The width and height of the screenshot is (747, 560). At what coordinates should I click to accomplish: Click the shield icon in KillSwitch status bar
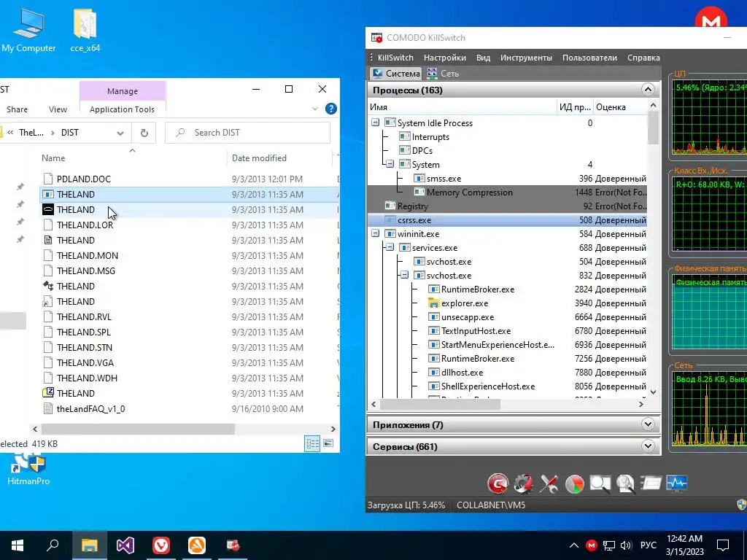tap(742, 505)
